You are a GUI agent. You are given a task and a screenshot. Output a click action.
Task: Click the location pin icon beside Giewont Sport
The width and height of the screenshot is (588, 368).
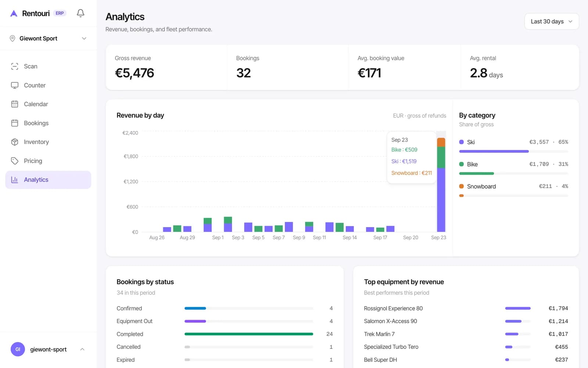pos(12,38)
